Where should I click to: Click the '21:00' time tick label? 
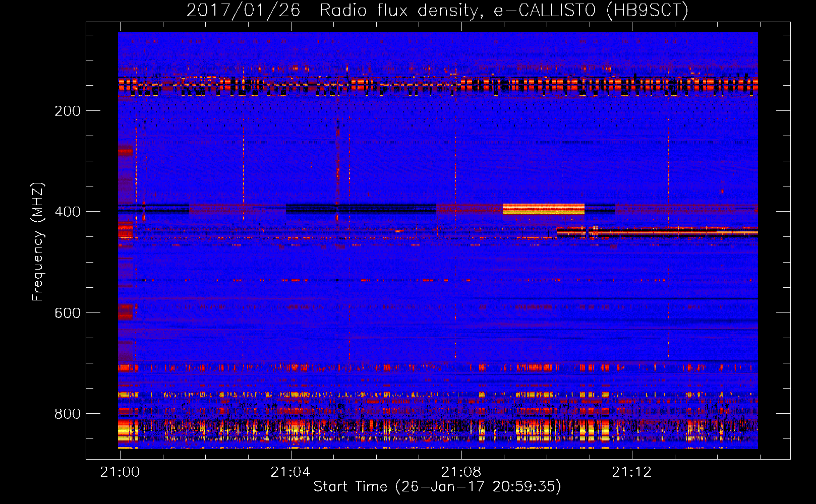pos(120,472)
